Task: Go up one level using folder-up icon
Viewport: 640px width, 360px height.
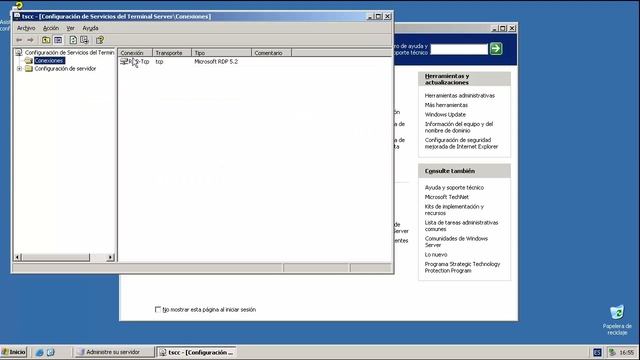Action: [46, 40]
